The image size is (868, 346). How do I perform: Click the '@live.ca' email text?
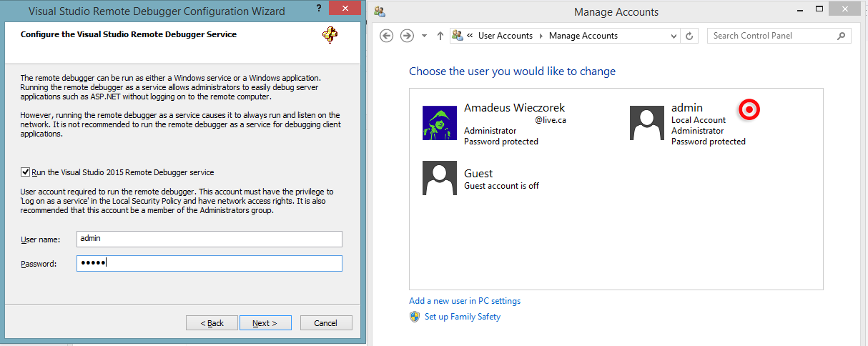(x=551, y=120)
